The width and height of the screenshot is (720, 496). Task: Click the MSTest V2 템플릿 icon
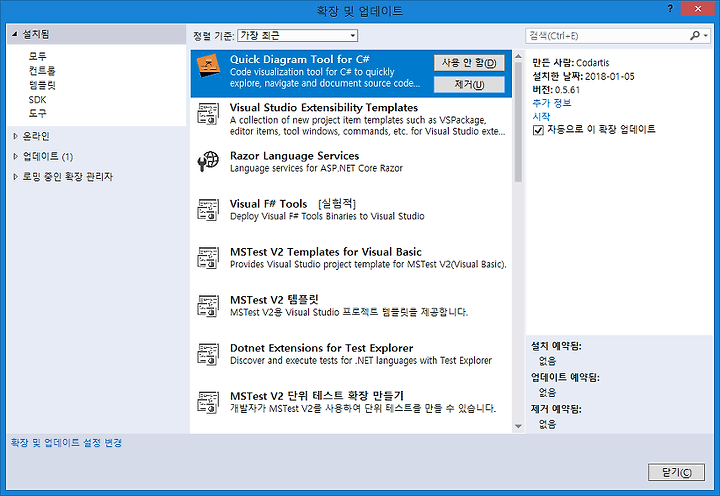(208, 306)
